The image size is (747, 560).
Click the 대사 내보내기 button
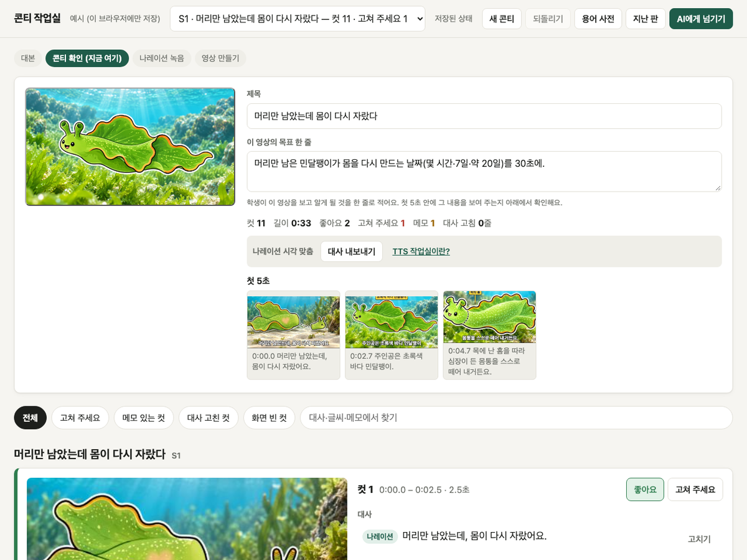[x=352, y=251]
